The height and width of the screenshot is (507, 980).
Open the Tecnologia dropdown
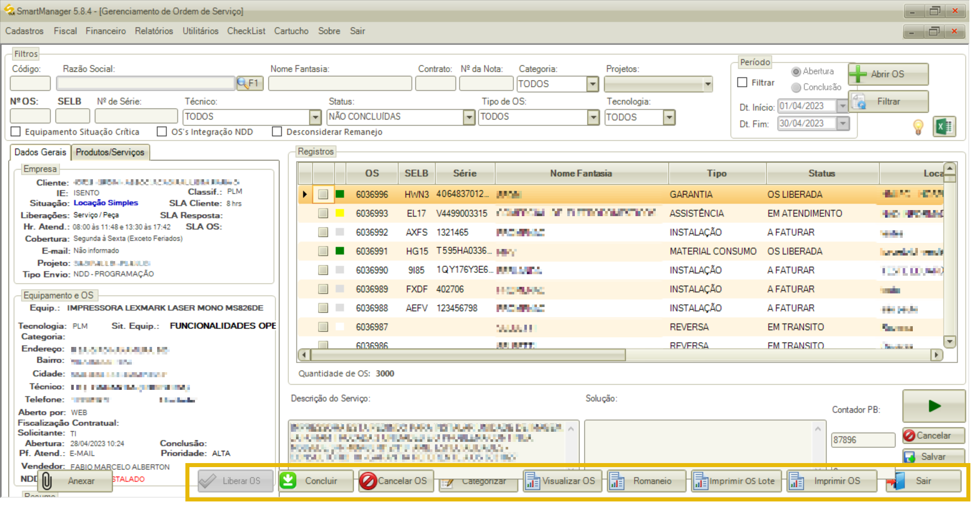point(669,117)
